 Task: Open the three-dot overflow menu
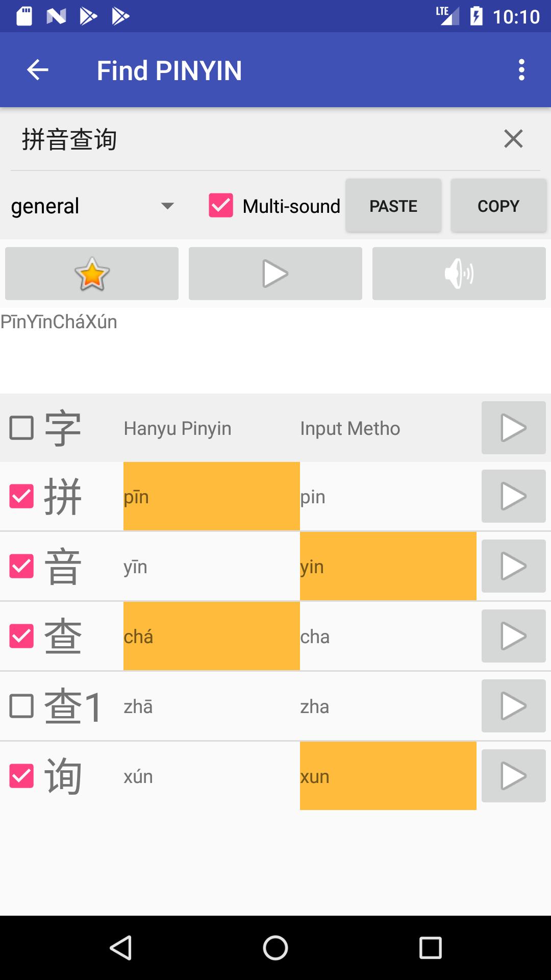(521, 70)
